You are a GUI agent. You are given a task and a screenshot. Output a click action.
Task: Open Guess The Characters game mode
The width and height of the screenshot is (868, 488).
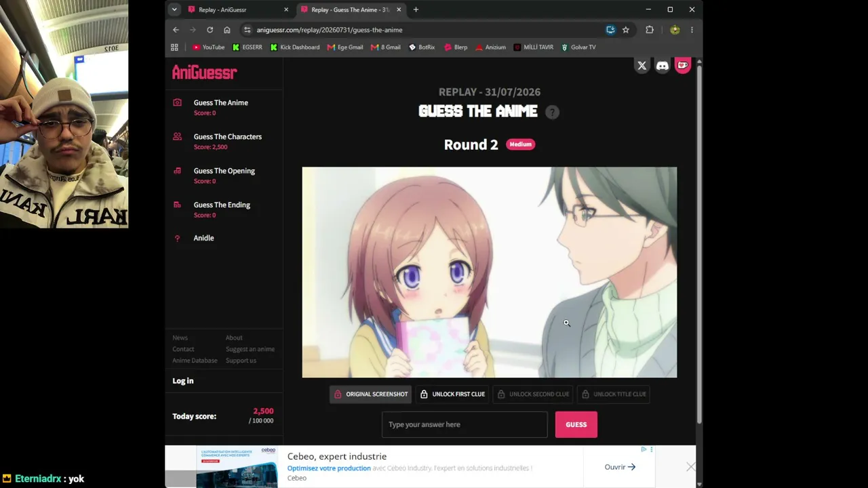point(227,136)
